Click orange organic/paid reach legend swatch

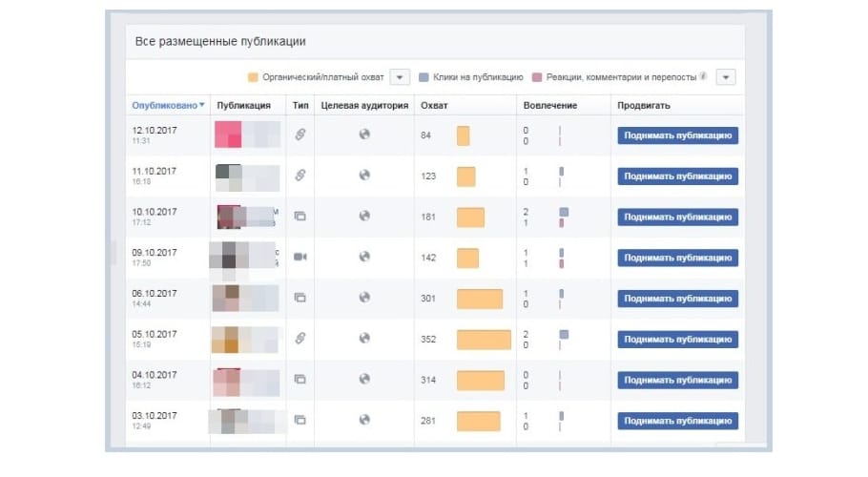tap(253, 77)
